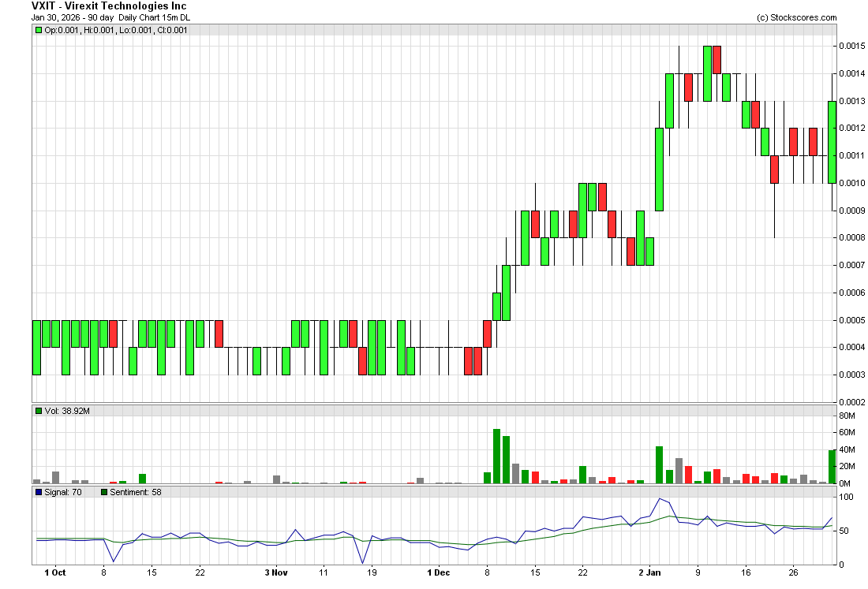Click the 0.0005 price axis label

[852, 320]
